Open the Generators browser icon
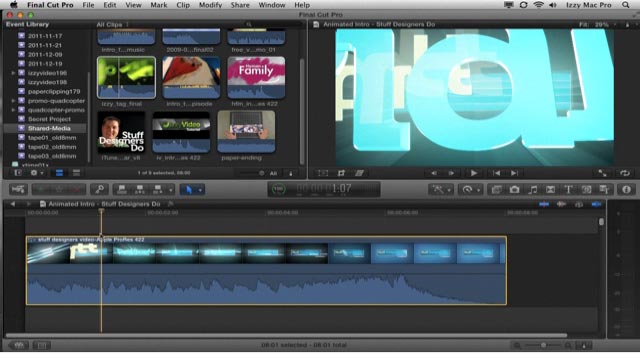640x360 pixels. click(586, 189)
